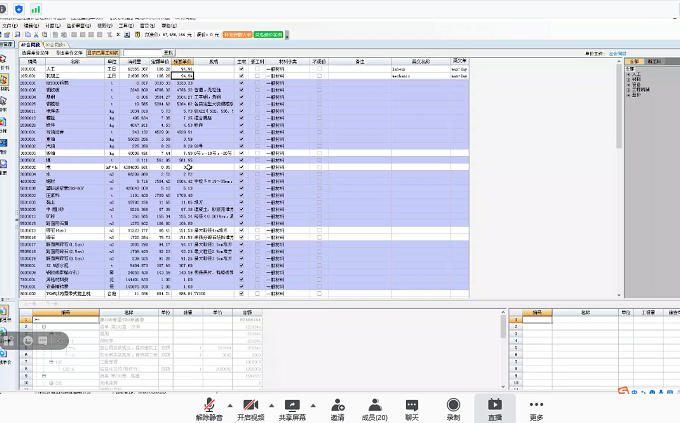Click the search input next to 查找
The width and height of the screenshot is (680, 423).
pyautogui.click(x=142, y=53)
